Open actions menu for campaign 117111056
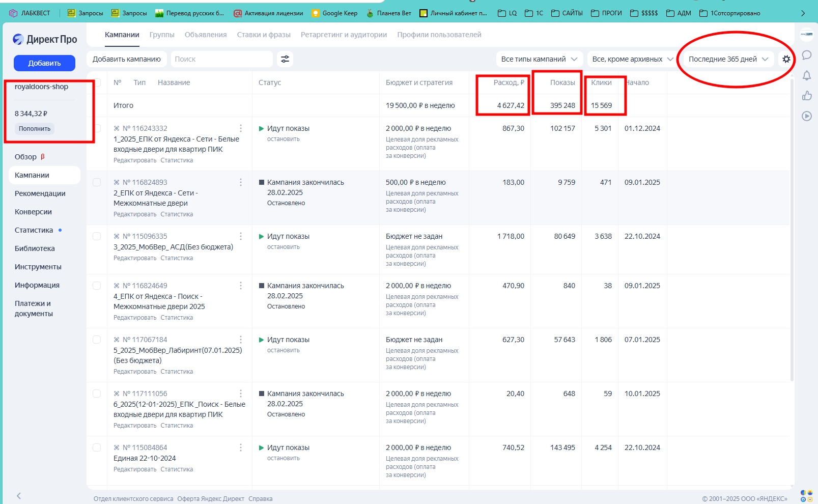This screenshot has width=818, height=504. click(x=241, y=394)
